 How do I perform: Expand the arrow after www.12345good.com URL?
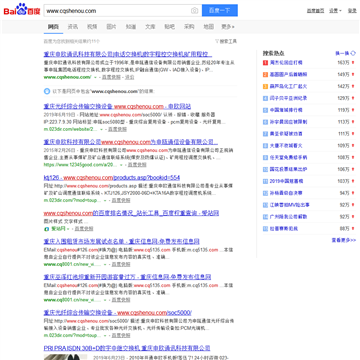click(x=122, y=165)
